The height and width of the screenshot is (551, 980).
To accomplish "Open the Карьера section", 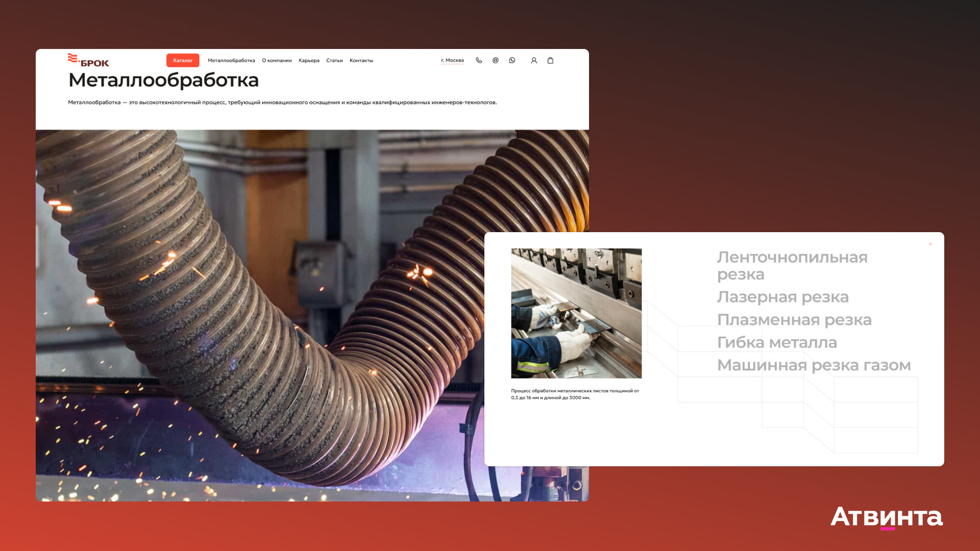I will (309, 60).
